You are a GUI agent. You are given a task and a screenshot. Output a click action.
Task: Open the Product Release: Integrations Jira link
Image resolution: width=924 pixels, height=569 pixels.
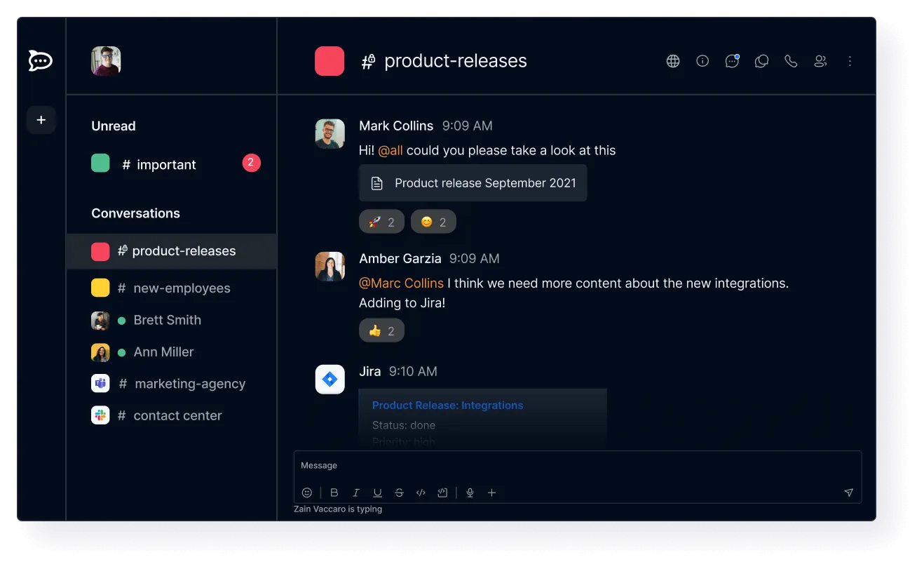coord(447,405)
